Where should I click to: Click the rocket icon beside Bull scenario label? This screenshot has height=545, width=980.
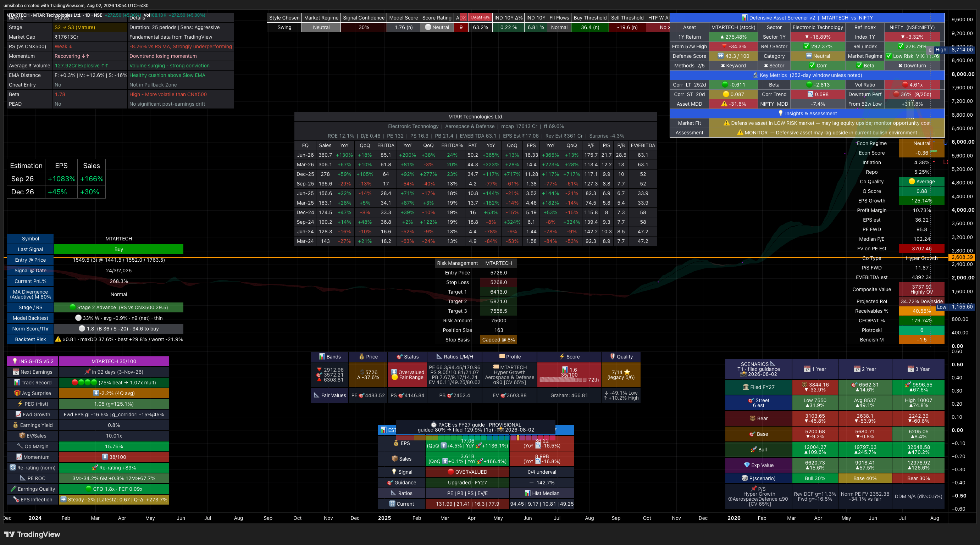[x=753, y=450]
